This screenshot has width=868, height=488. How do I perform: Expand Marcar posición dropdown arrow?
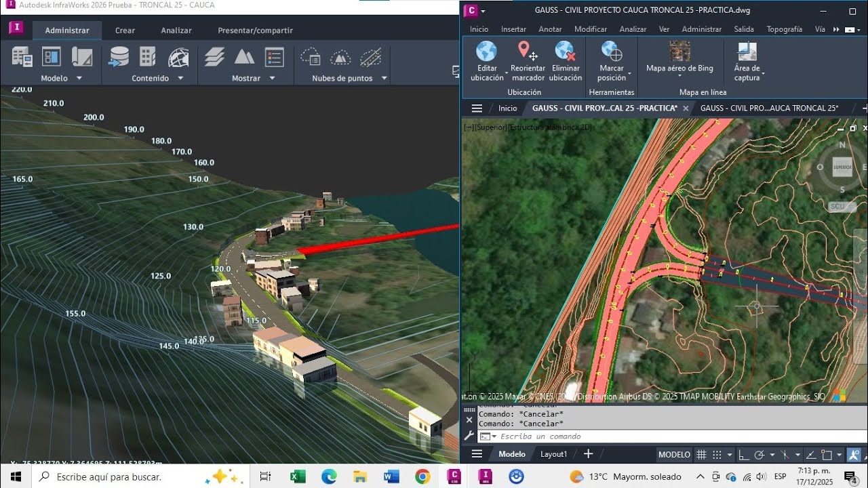pos(629,73)
